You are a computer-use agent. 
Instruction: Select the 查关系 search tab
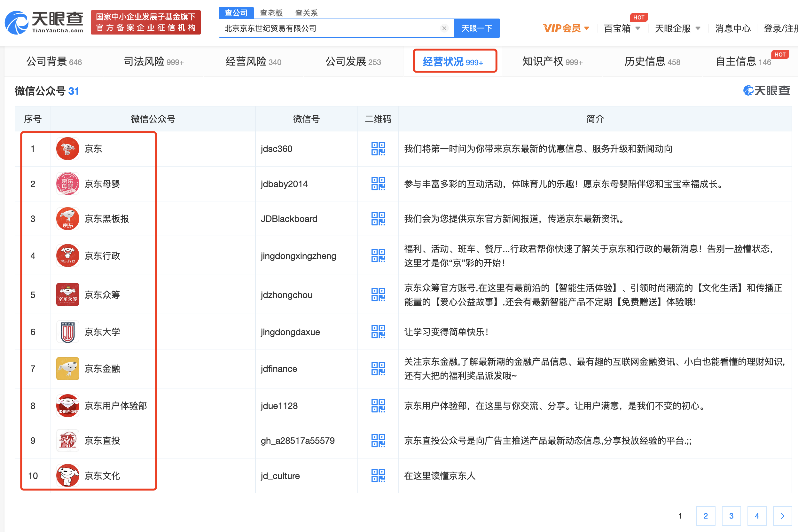(306, 13)
